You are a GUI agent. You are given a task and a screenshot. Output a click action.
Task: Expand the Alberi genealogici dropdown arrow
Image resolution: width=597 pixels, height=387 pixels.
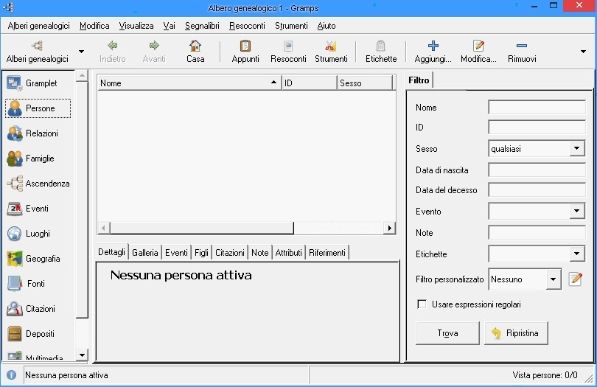pyautogui.click(x=81, y=51)
